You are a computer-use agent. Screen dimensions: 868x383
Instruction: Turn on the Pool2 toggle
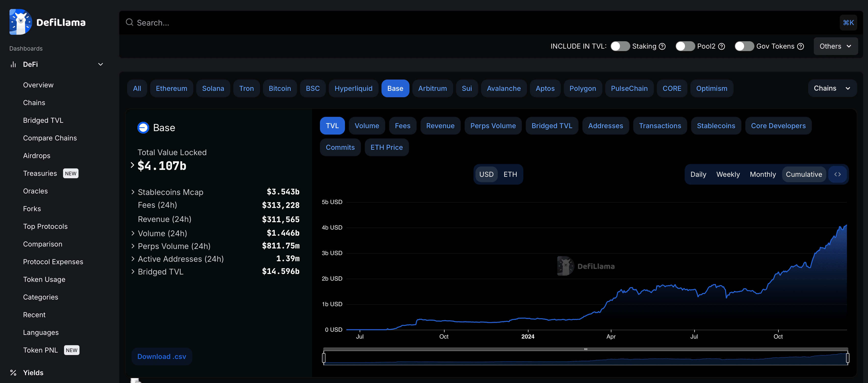coord(685,46)
